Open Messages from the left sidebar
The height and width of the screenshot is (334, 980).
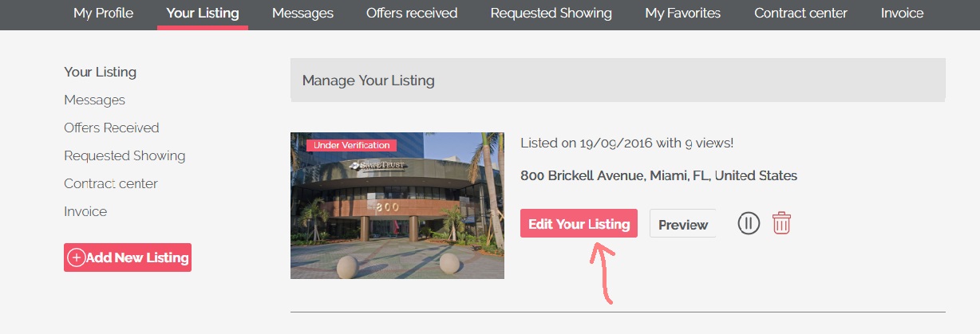tap(95, 100)
